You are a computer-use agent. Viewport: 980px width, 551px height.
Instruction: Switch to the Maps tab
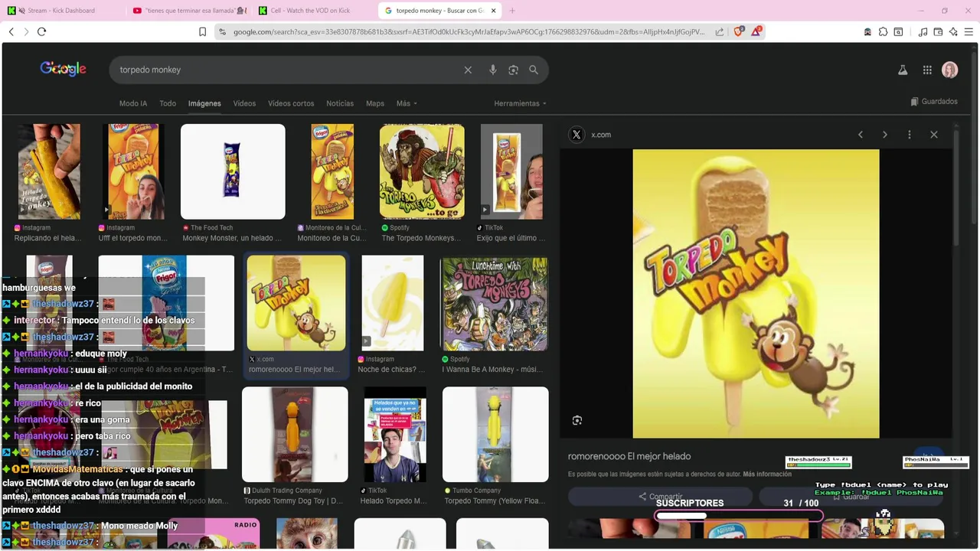375,103
